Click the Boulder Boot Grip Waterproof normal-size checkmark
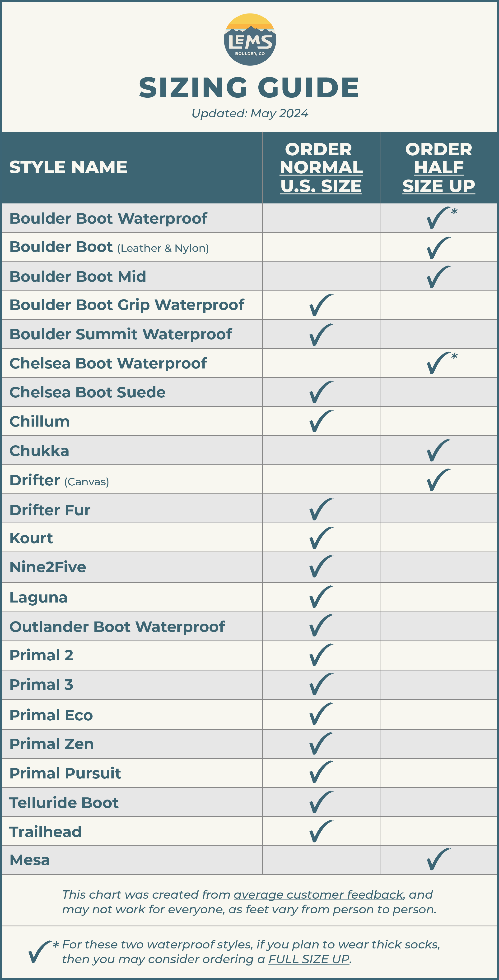 [321, 305]
